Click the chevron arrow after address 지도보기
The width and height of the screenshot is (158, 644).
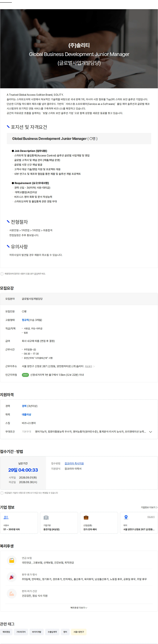94,366
